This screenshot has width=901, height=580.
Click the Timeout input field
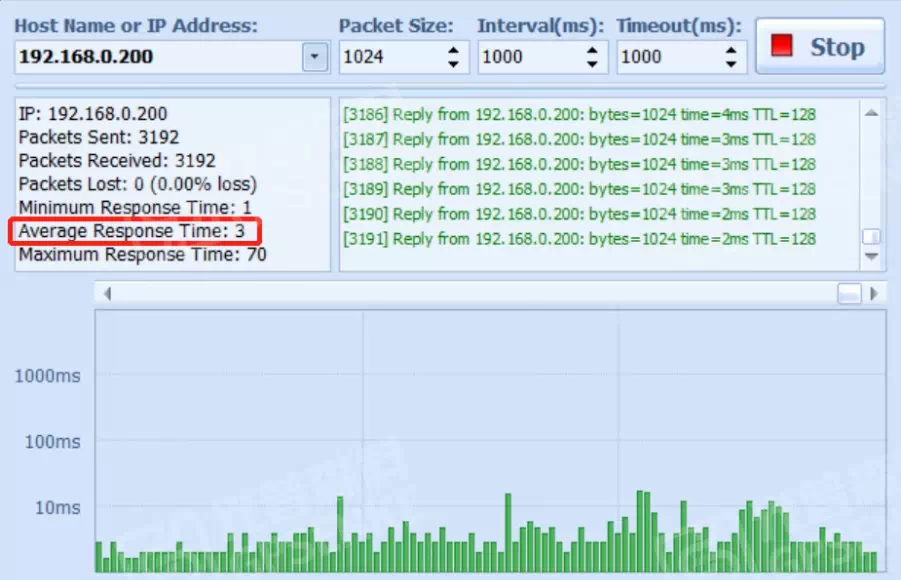click(669, 57)
